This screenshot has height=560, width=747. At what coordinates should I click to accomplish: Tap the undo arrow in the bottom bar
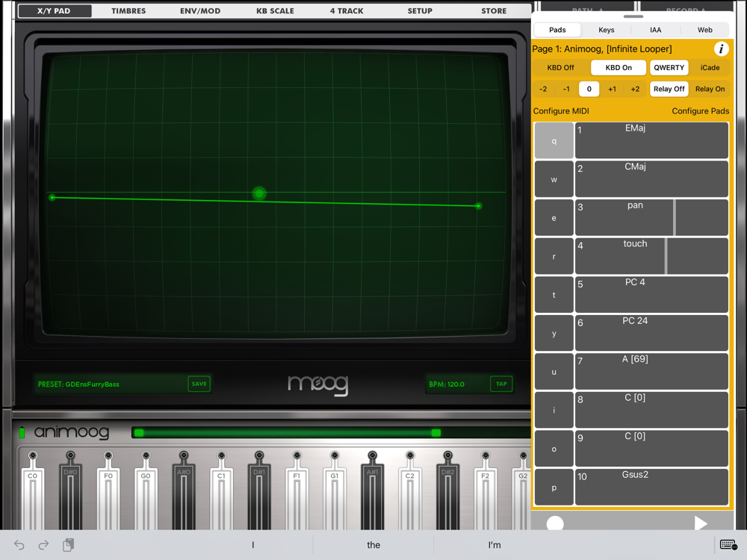[19, 545]
